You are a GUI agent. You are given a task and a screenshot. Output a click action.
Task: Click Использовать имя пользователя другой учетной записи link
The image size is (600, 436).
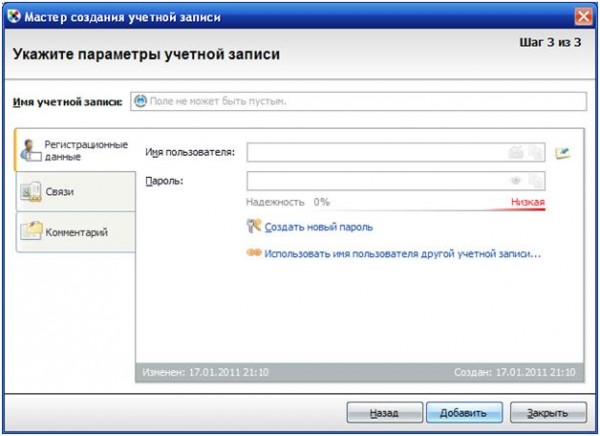point(403,254)
